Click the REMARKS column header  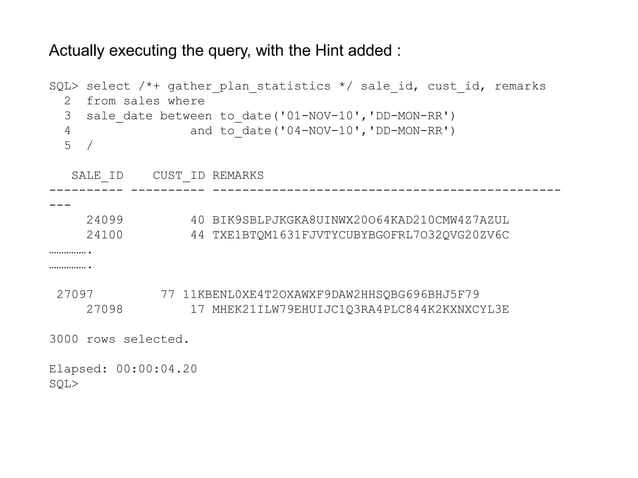(238, 175)
